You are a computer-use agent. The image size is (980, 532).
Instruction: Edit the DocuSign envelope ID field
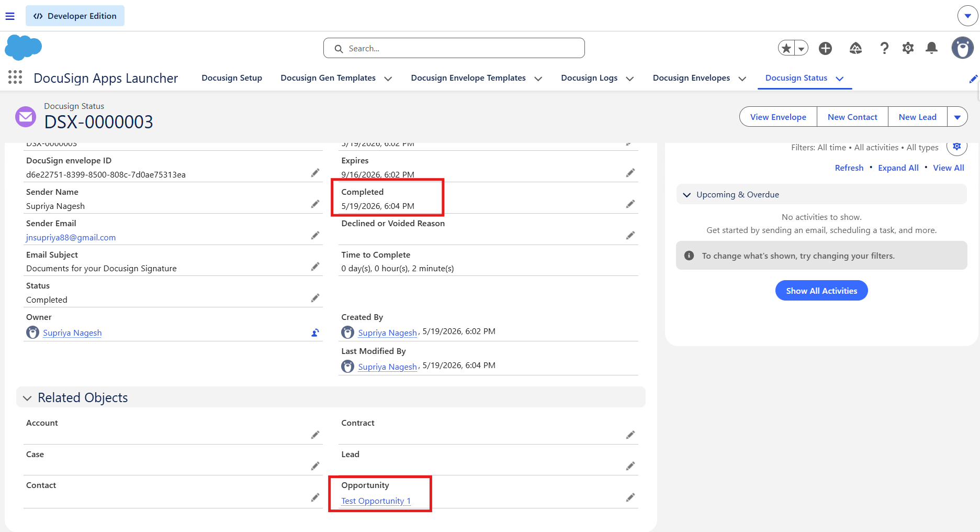(x=315, y=173)
